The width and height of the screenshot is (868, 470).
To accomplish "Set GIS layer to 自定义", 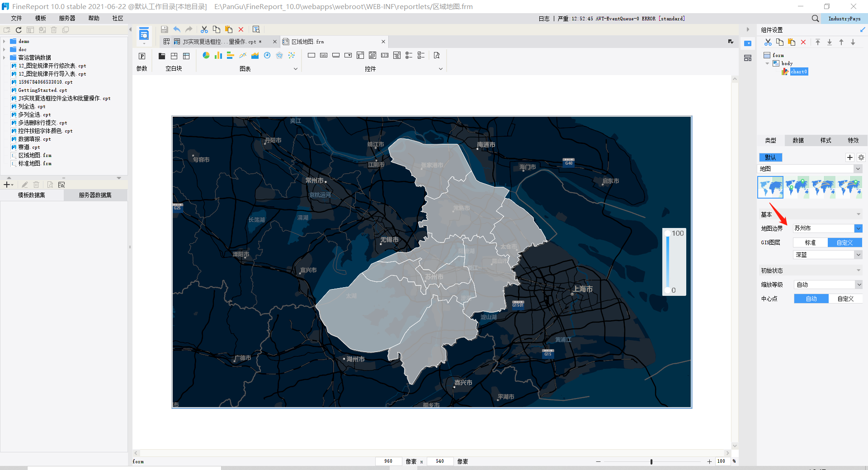I will tap(844, 242).
